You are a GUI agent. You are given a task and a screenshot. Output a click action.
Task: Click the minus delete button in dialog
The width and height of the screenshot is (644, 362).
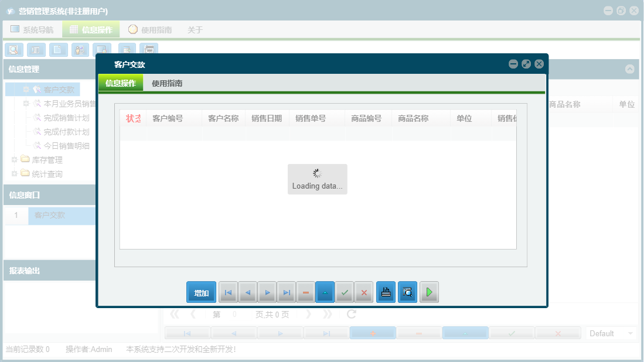pyautogui.click(x=306, y=292)
